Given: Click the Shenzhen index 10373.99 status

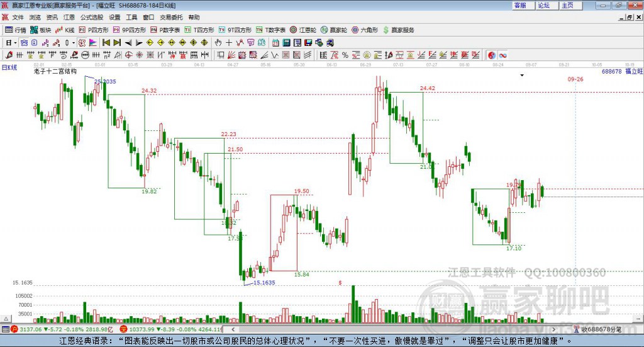Looking at the screenshot, I should [x=171, y=329].
